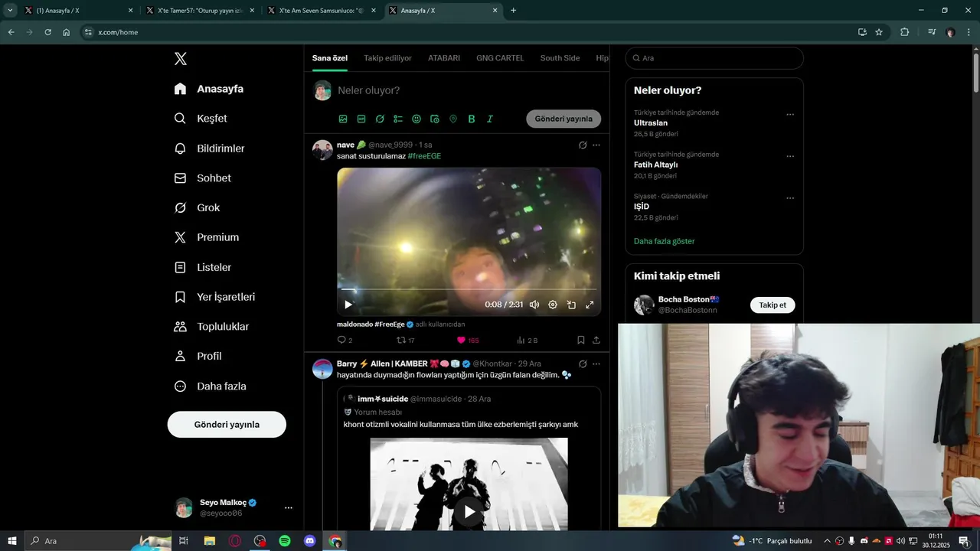Open Topluluklar communities
The width and height of the screenshot is (980, 551).
click(211, 327)
